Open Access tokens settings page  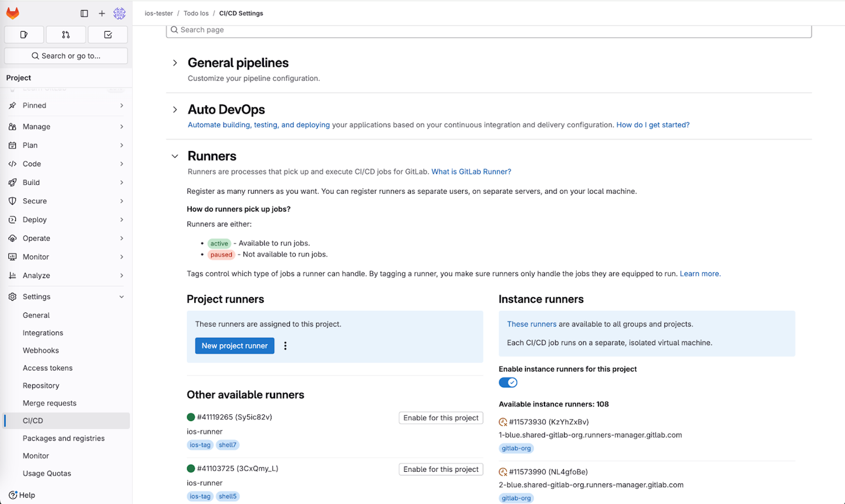click(x=67, y=368)
